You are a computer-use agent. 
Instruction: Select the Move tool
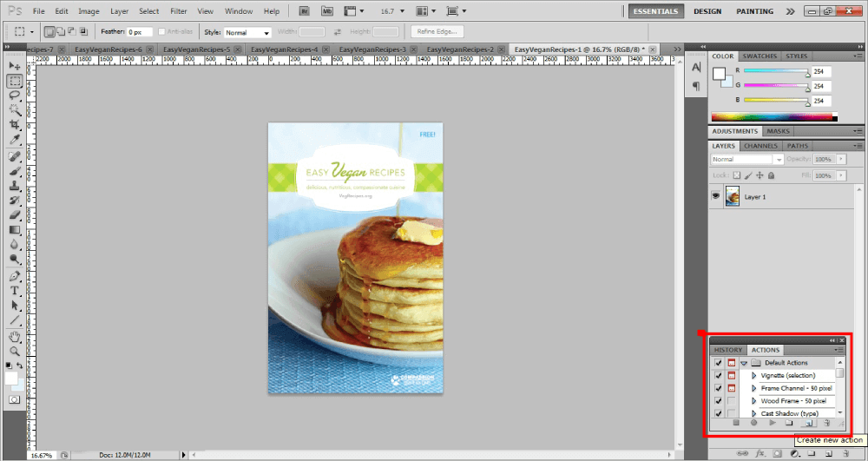tap(15, 66)
